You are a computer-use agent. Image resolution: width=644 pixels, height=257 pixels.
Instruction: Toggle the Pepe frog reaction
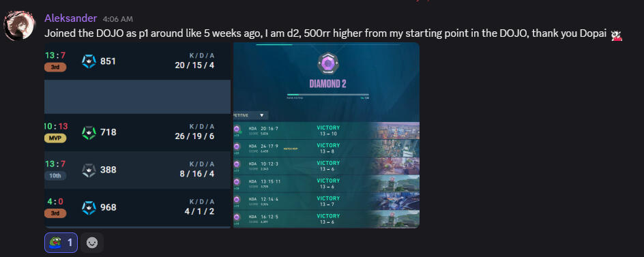(61, 243)
